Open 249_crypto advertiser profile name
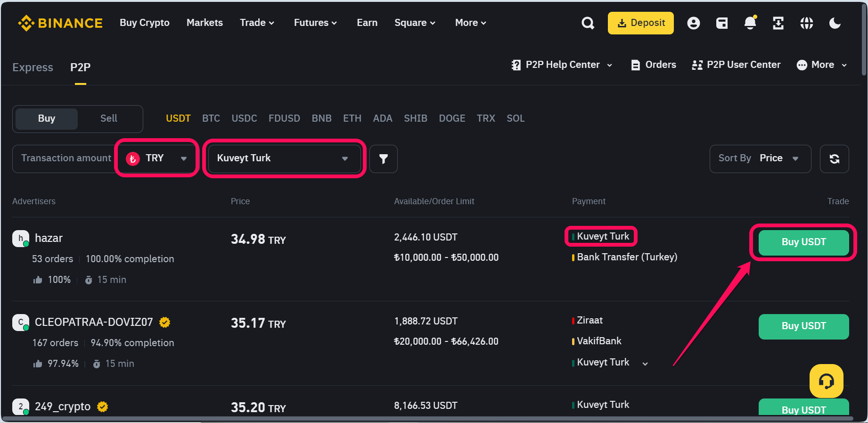Image resolution: width=868 pixels, height=423 pixels. click(x=63, y=406)
